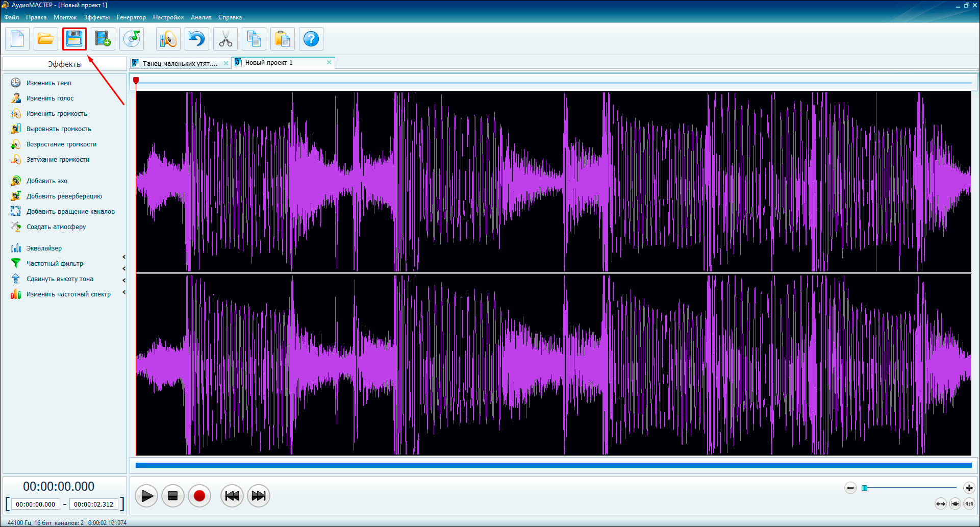Stop playback with square button
980x527 pixels.
click(x=173, y=496)
